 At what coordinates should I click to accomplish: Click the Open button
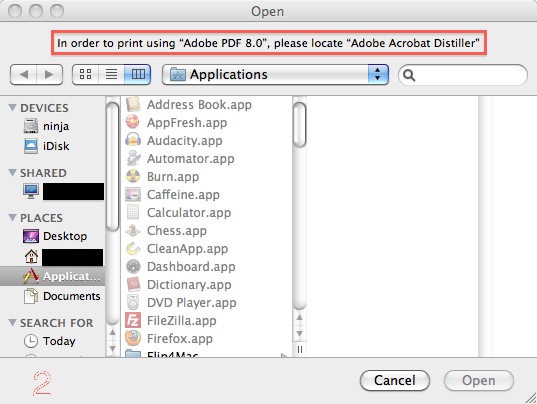(478, 380)
